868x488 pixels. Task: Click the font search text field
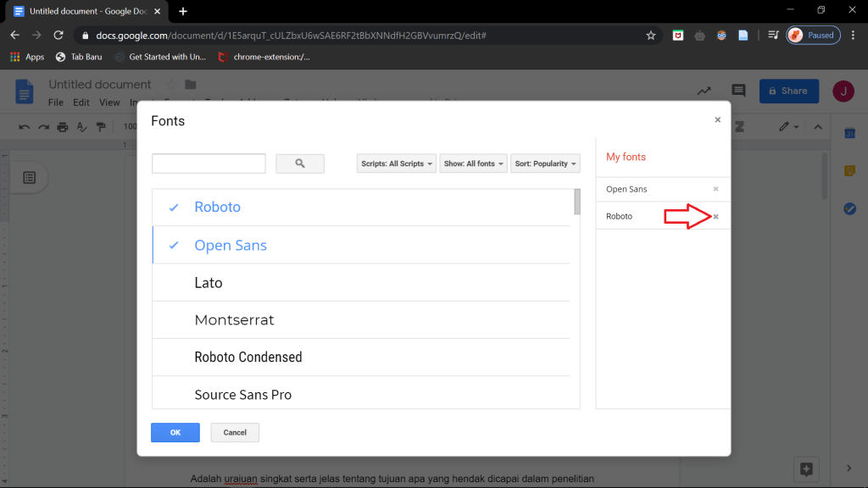(209, 164)
